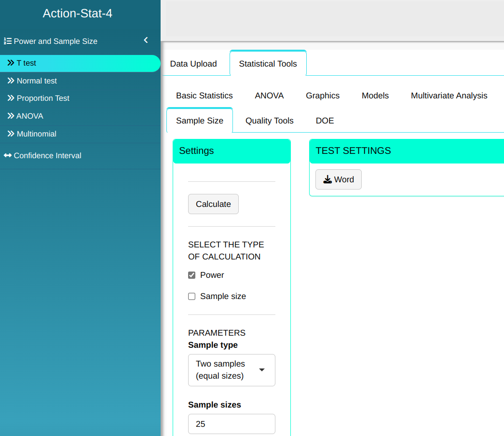Click the double-arrow icon beside Multinomial

[11, 134]
